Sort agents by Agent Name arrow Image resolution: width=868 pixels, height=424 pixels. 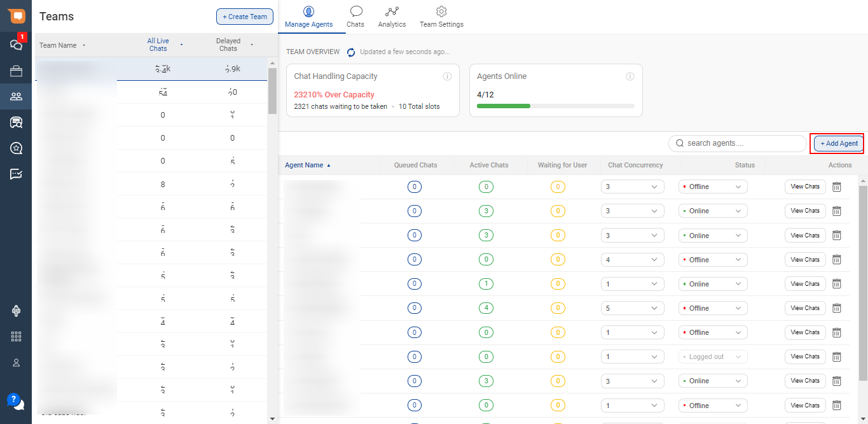329,166
